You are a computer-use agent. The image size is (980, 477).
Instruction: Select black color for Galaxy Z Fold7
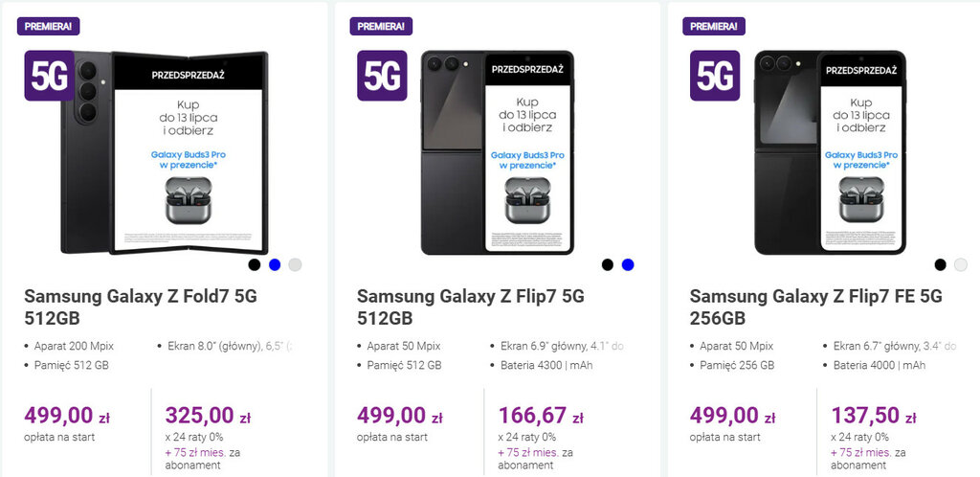coord(255,265)
